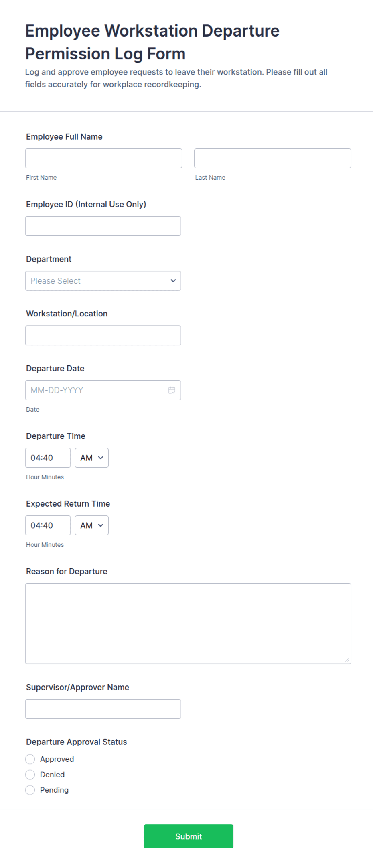Click the Department dropdown chevron arrow
Screen dimensions: 373x868
(x=173, y=281)
